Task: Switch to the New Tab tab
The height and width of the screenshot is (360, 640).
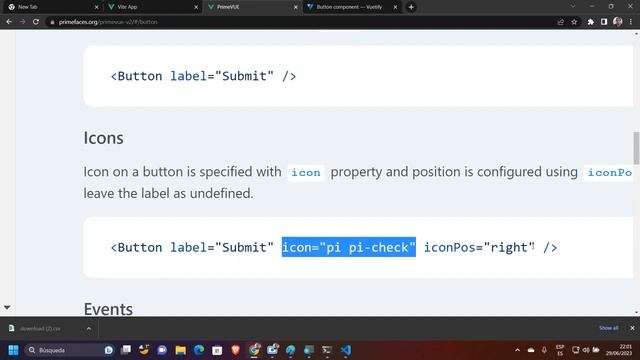Action: click(x=51, y=7)
